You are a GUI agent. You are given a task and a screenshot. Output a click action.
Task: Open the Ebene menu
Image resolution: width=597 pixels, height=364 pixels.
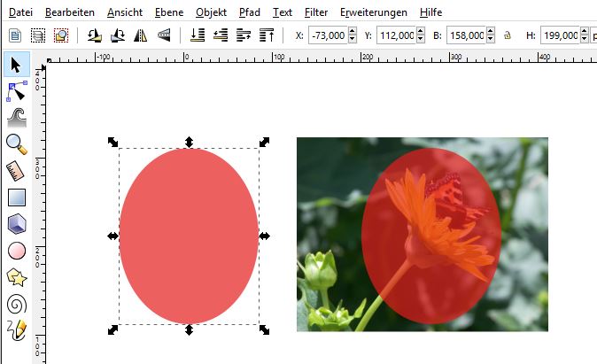(169, 12)
